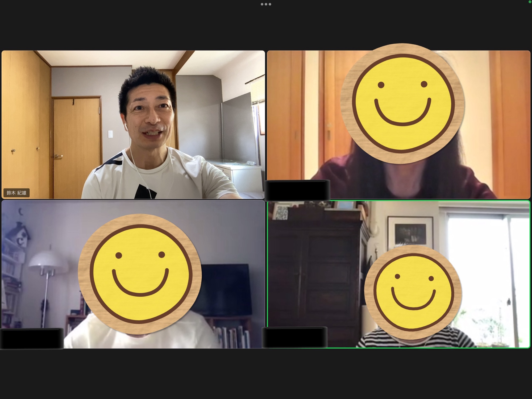This screenshot has width=532, height=399.
Task: Click the wall light switch in top-left video
Action: pyautogui.click(x=110, y=134)
